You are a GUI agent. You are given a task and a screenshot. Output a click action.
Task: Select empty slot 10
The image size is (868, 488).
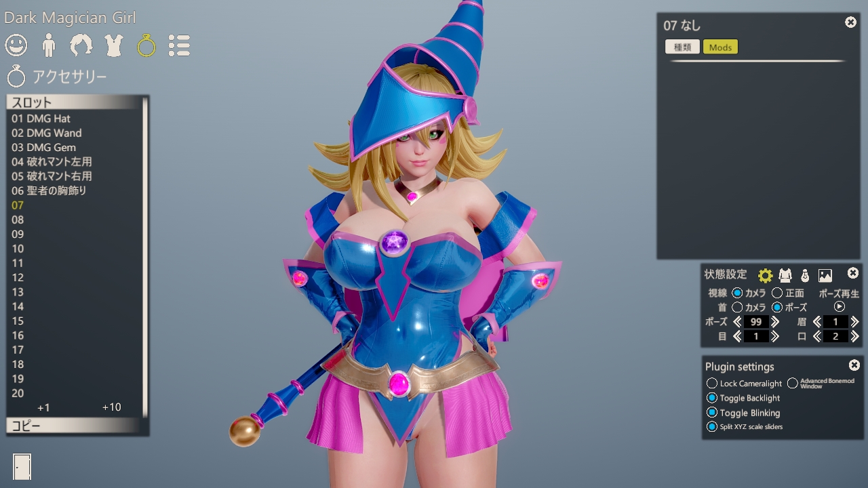(x=75, y=249)
